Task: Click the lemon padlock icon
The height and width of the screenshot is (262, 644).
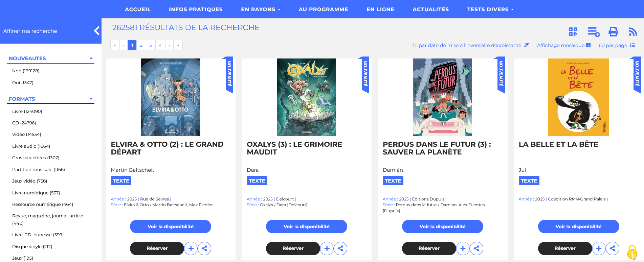Action: tap(632, 252)
